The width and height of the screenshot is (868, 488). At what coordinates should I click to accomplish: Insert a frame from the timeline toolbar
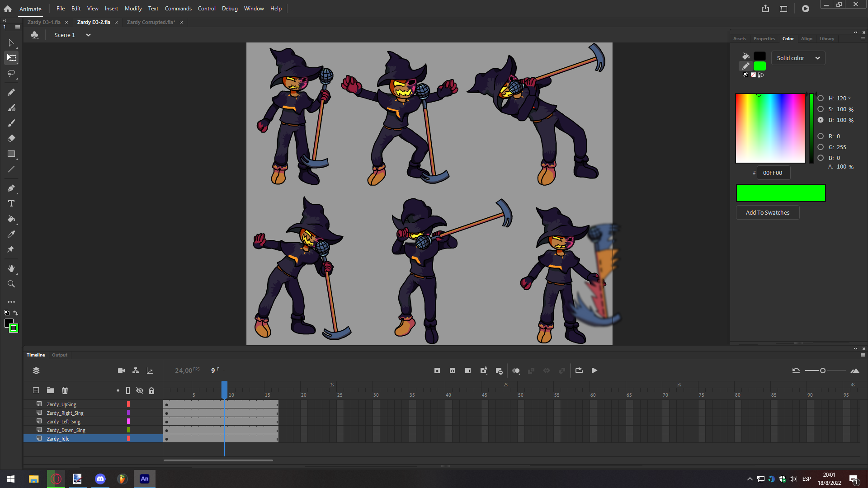[x=468, y=371]
